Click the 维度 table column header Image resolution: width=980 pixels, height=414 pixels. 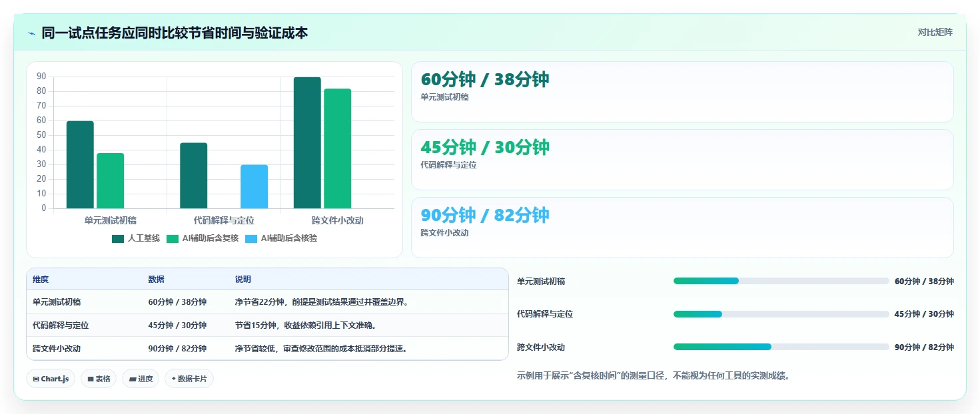41,280
